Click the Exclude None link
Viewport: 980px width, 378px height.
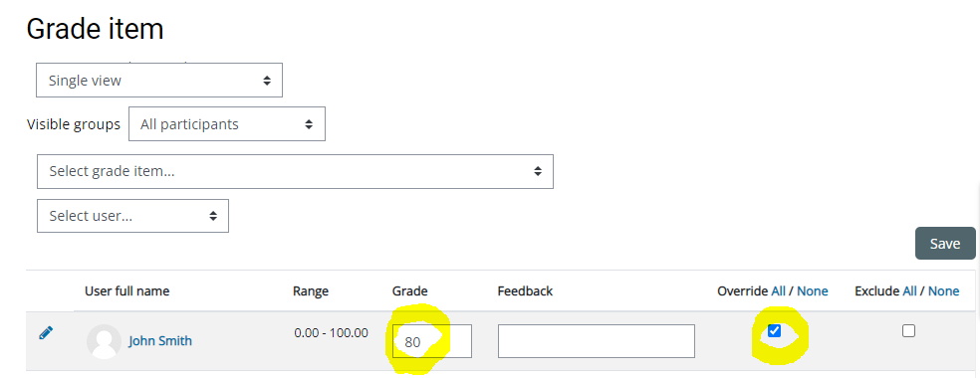(944, 290)
